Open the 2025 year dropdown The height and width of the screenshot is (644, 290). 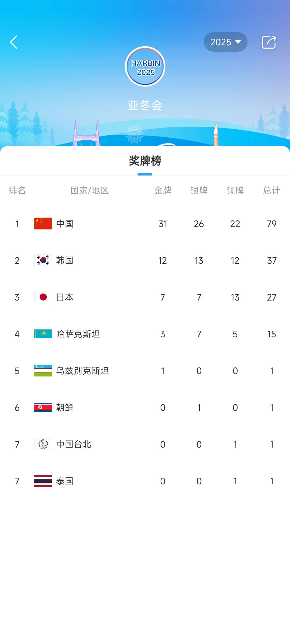pyautogui.click(x=225, y=42)
